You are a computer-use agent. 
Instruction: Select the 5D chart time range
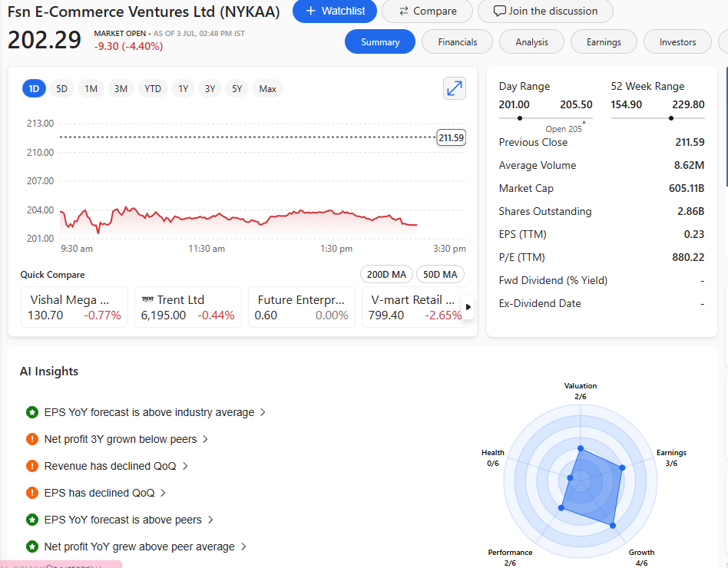point(61,89)
